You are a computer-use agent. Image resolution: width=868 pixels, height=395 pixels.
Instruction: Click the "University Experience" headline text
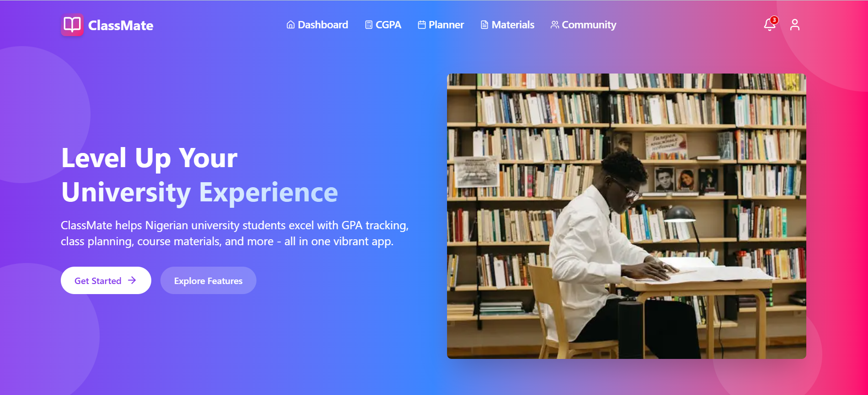(x=200, y=192)
